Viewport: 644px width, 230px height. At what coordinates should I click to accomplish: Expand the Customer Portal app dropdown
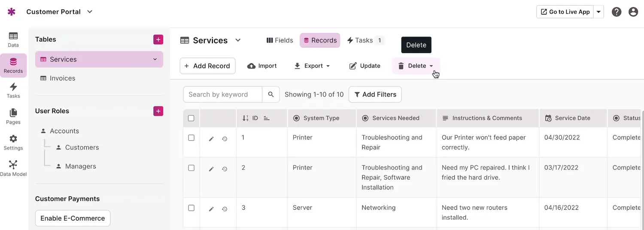pyautogui.click(x=90, y=12)
